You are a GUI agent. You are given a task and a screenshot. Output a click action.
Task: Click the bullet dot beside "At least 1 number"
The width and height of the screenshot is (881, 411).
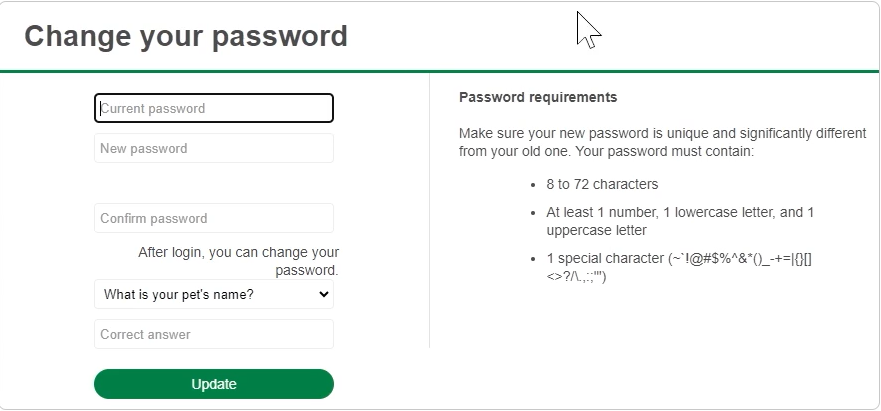534,213
